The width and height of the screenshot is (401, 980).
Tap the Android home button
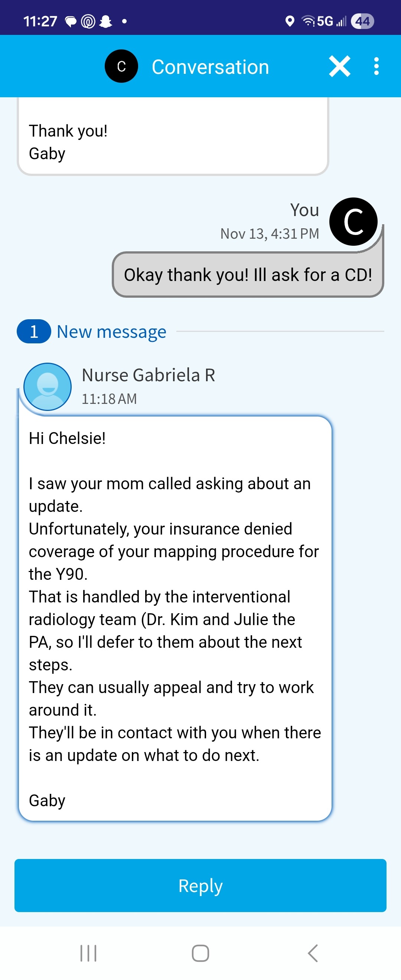[x=200, y=953]
